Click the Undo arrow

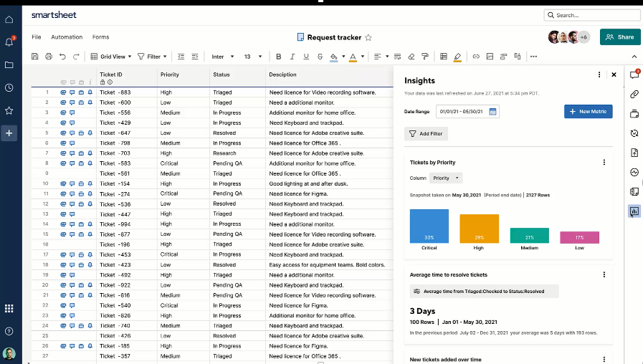pyautogui.click(x=62, y=57)
